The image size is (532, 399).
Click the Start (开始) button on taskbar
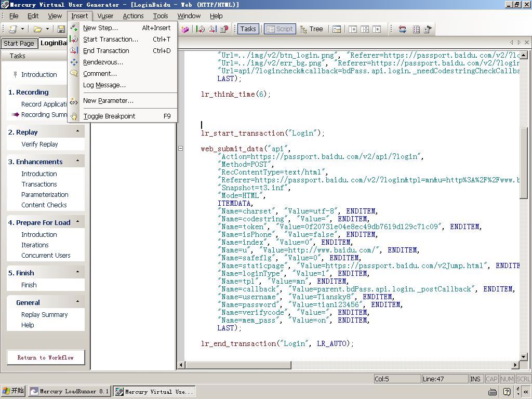(x=13, y=391)
